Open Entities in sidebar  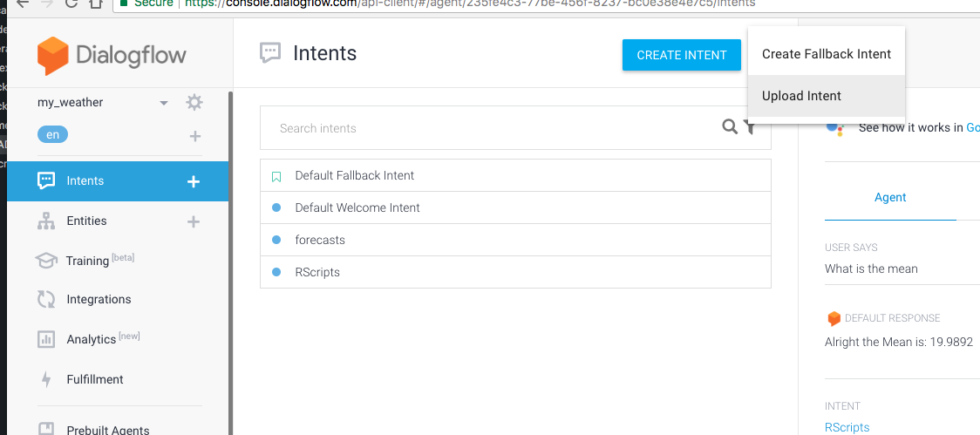[86, 221]
